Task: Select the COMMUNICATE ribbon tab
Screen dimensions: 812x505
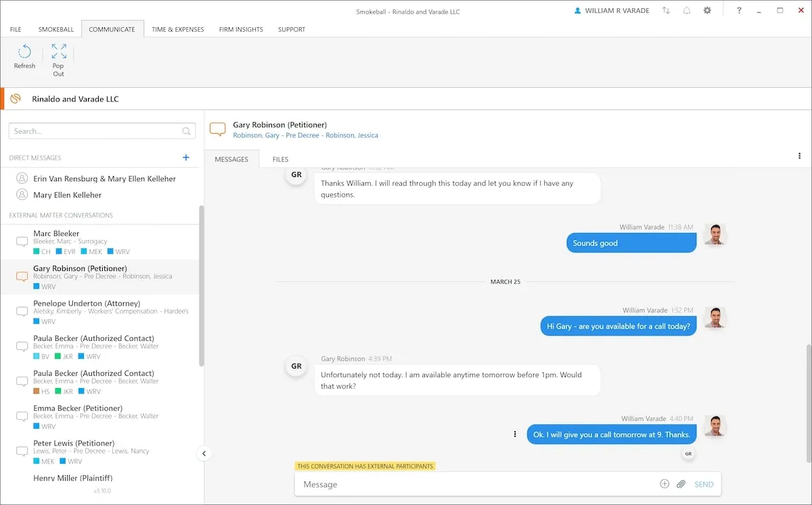Action: [x=112, y=29]
